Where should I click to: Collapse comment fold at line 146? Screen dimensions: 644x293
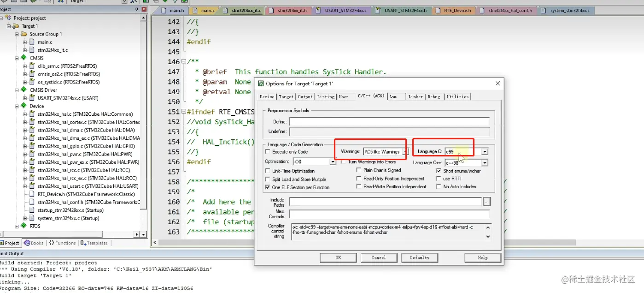tap(184, 62)
